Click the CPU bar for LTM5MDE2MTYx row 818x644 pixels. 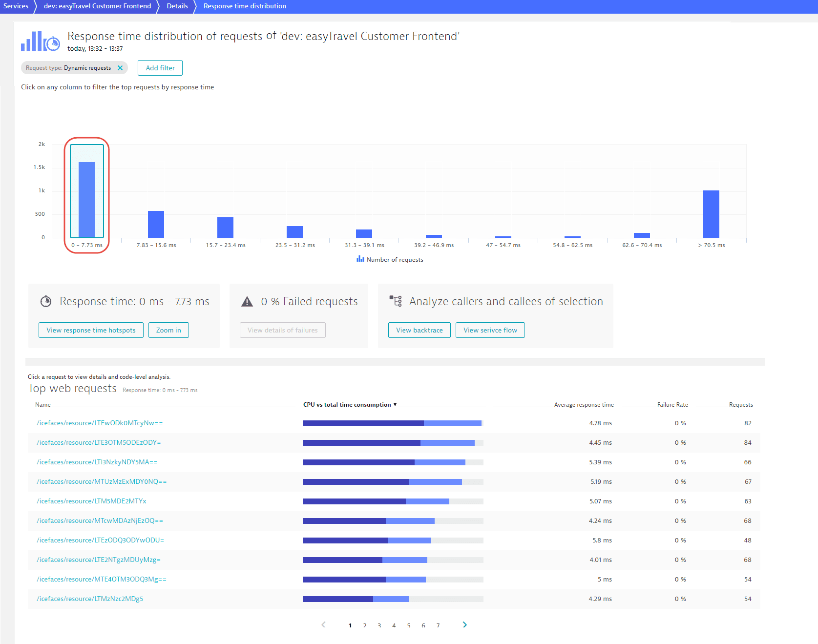click(x=393, y=501)
